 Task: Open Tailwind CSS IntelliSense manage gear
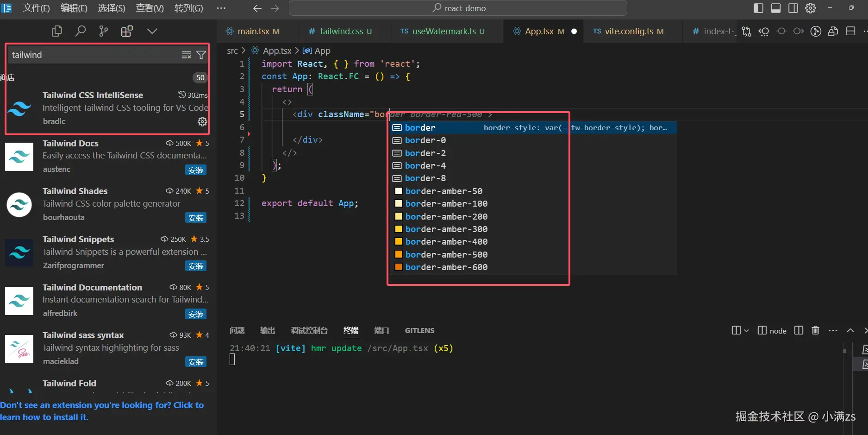pyautogui.click(x=202, y=121)
